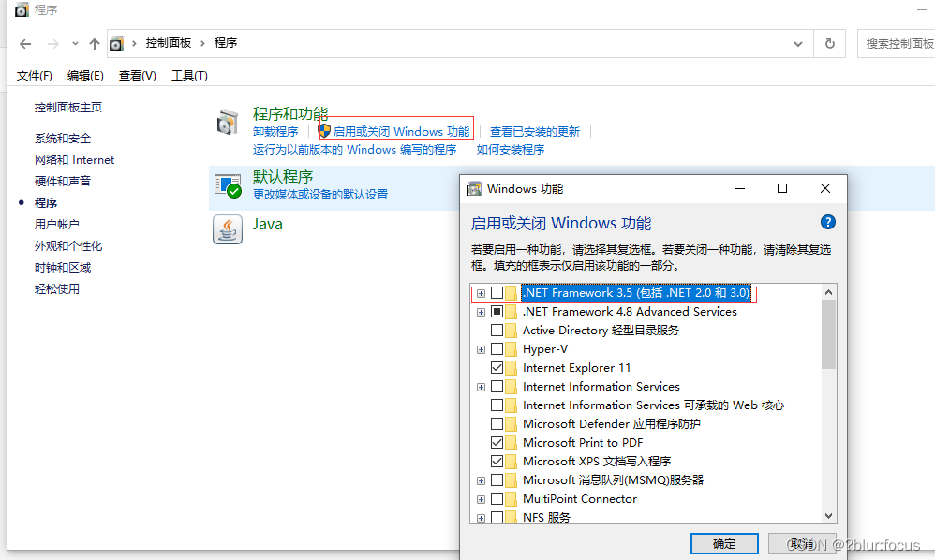
Task: Enable the Hyper-V checkbox
Action: pyautogui.click(x=497, y=349)
